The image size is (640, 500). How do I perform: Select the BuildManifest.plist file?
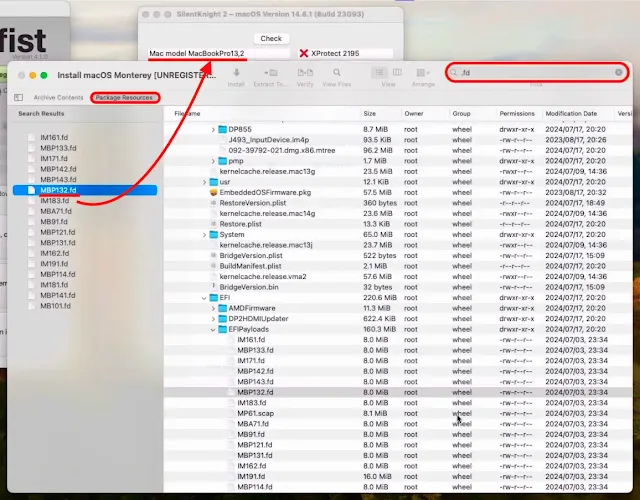251,266
